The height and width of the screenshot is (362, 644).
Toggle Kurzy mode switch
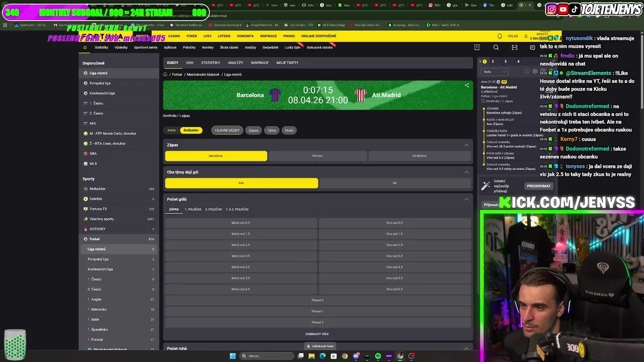pyautogui.click(x=172, y=130)
